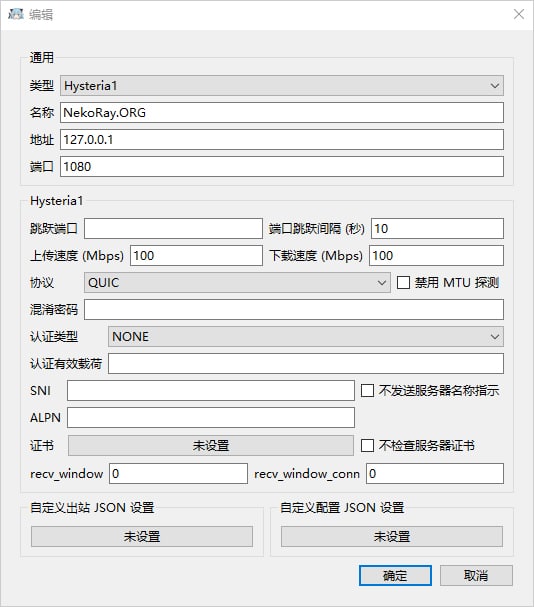
Task: Click the 名称 field containing NekoRay.ORG
Action: point(282,113)
